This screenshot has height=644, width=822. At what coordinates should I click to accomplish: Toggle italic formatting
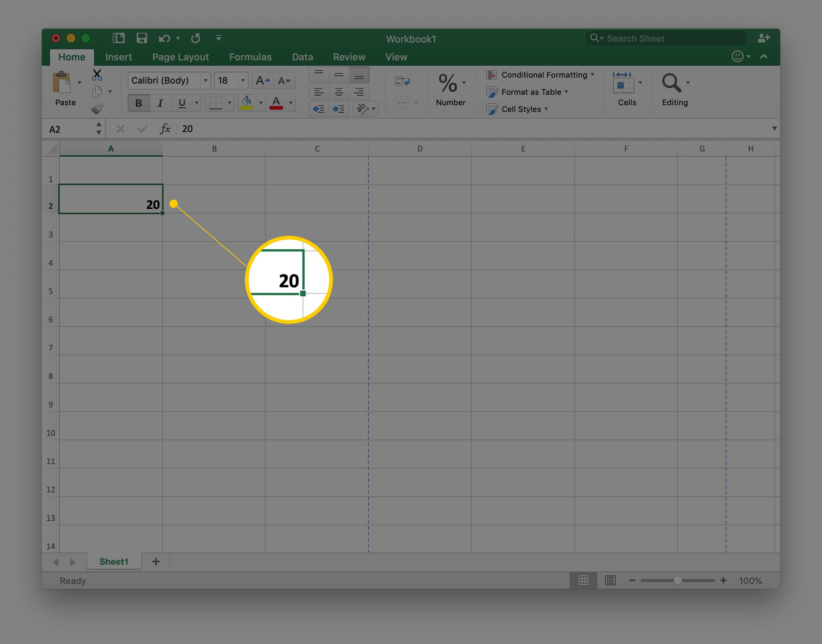pyautogui.click(x=160, y=103)
